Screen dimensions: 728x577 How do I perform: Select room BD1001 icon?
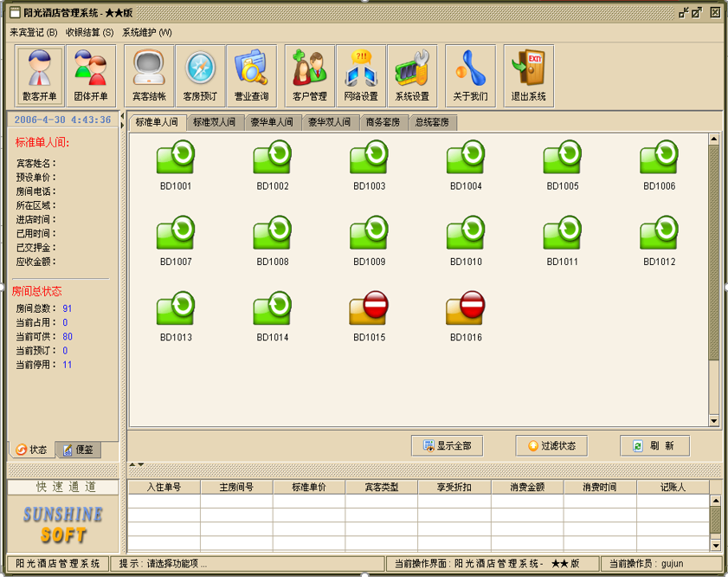click(176, 157)
